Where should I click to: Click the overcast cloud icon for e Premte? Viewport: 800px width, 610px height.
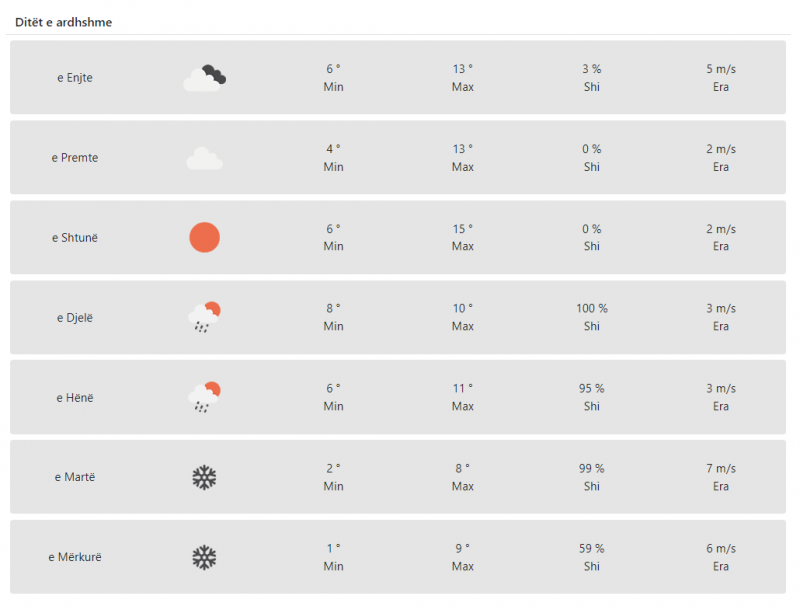tap(205, 158)
